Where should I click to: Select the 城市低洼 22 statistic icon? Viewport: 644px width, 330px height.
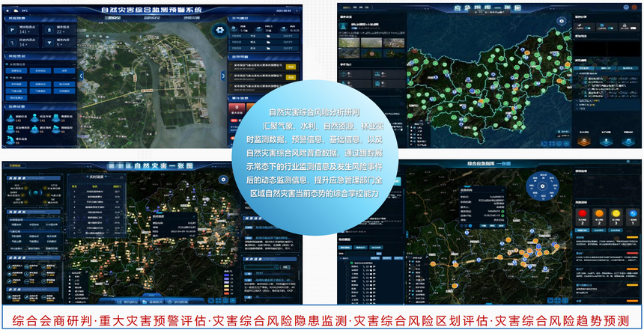[49, 30]
